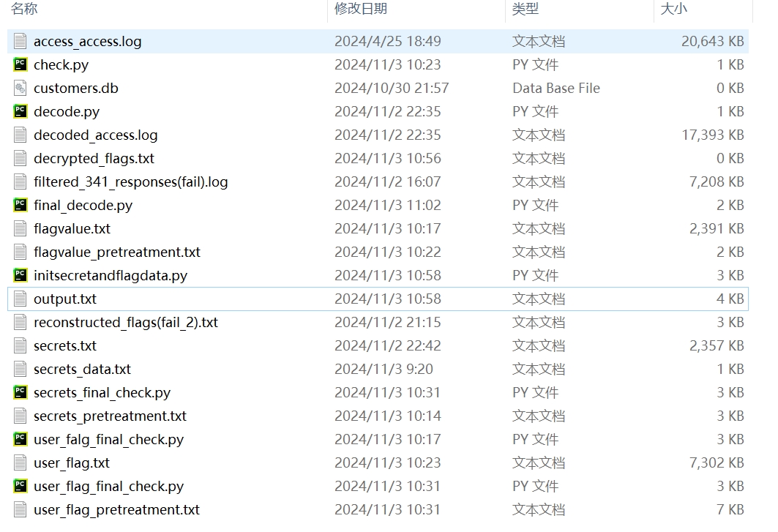Screen dimensions: 778x532
Task: Click the secrets_final_check.py PyCharm icon
Action: click(x=20, y=392)
